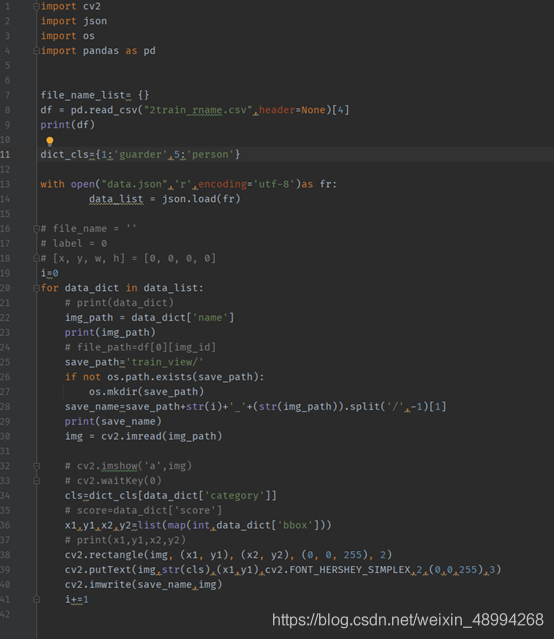Click on 'pd.read_csv' call
554x639 pixels.
tap(104, 110)
